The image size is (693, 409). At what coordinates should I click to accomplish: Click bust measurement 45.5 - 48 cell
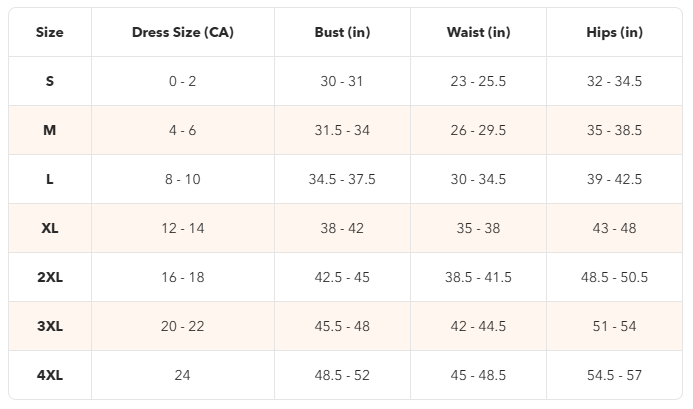pos(342,326)
